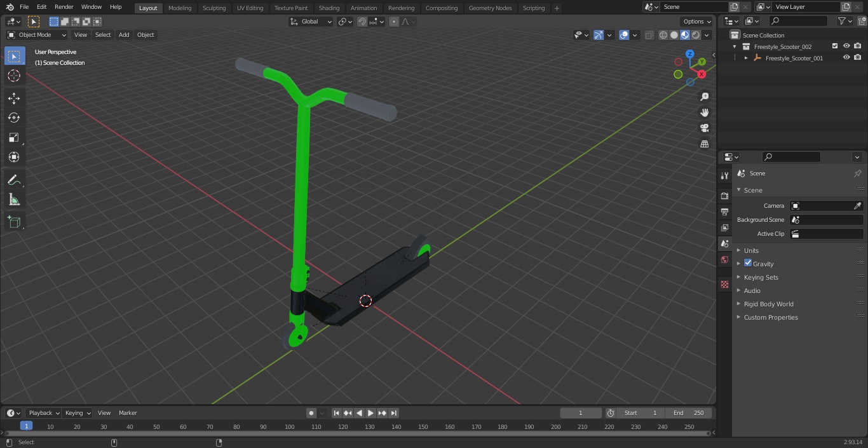Open the Tool properties tab
This screenshot has width=868, height=448.
tap(724, 175)
